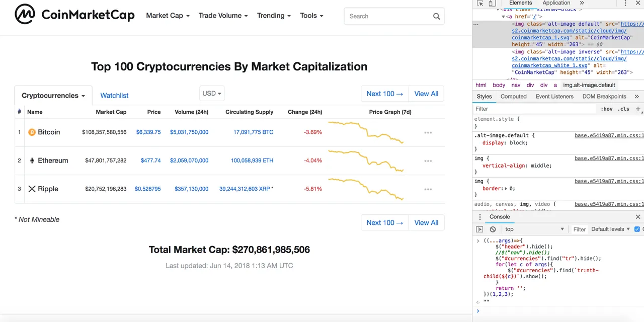Click the Bitcoin coin icon
Screen dimensions: 644x322
(32, 132)
